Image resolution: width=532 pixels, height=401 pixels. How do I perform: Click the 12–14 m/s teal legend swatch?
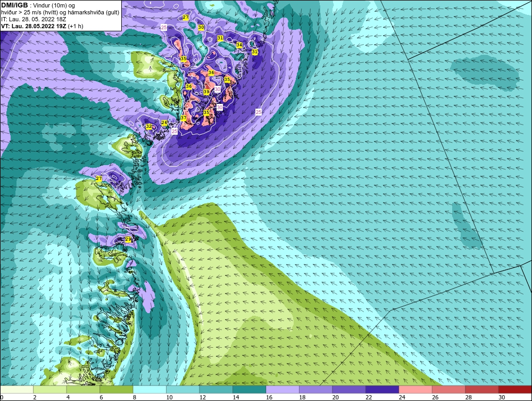click(216, 389)
